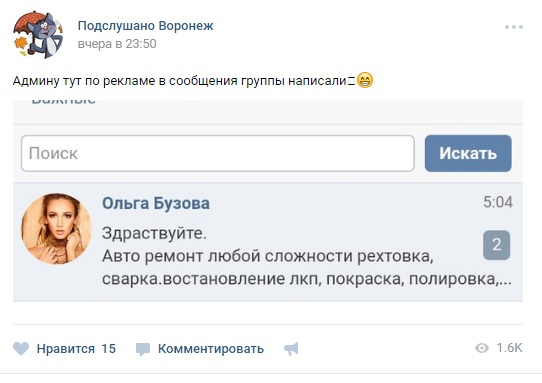Share post via the megaphone icon

[291, 349]
